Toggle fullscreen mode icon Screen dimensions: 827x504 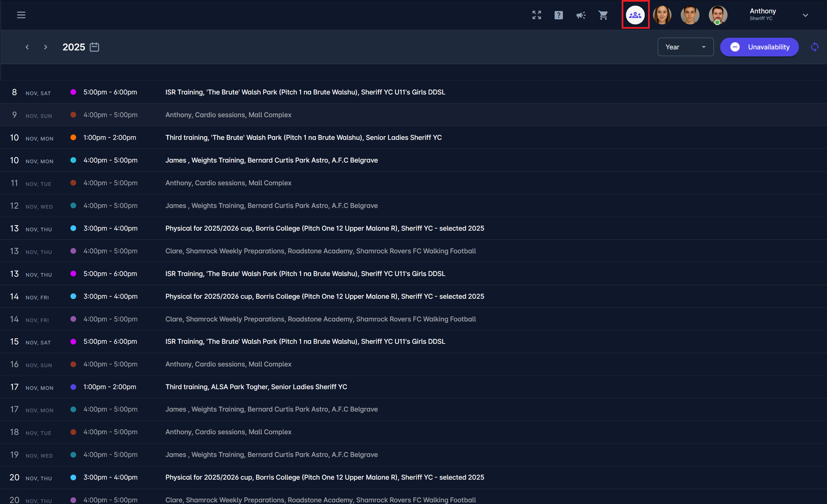536,15
